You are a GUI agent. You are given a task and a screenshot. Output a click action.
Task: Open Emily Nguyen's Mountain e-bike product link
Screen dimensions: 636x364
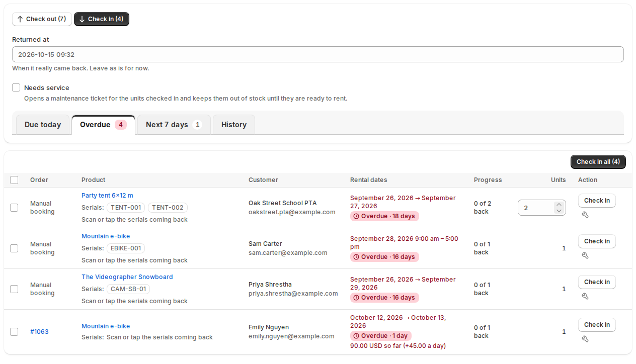106,326
